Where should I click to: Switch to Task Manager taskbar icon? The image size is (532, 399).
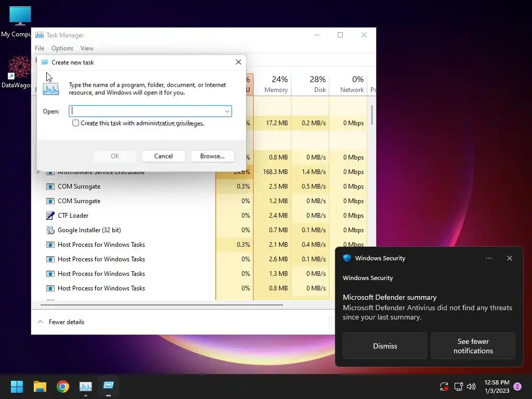pyautogui.click(x=86, y=387)
